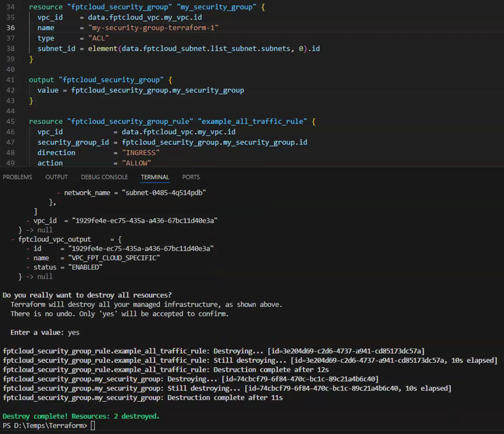Click the active TERMINAL tab
This screenshot has height=434, width=504.
click(155, 177)
